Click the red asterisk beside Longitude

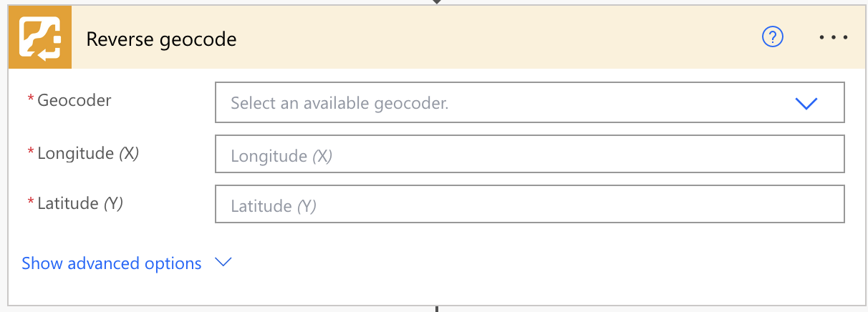point(31,152)
